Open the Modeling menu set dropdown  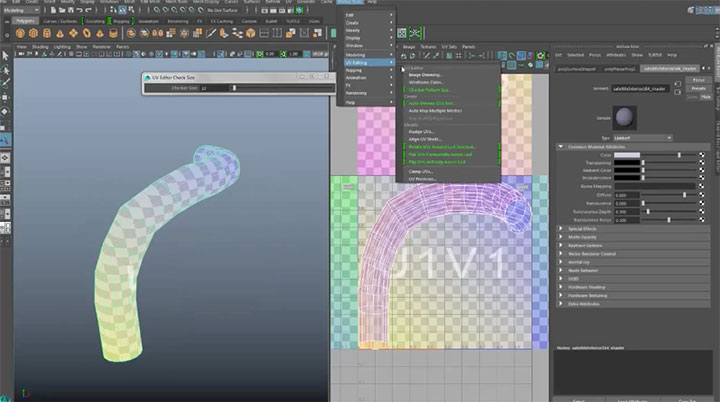click(21, 10)
